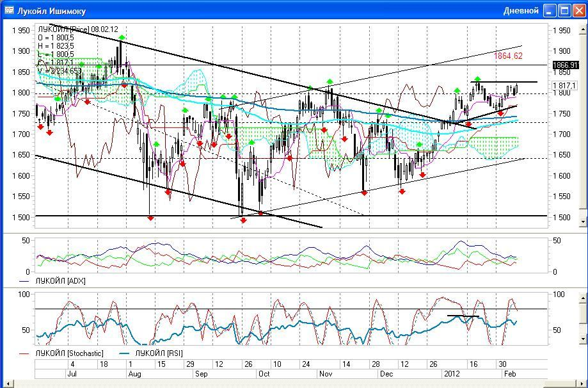The height and width of the screenshot is (388, 588).
Task: Select the ЛУКОЙЛ [Stochastic] legend label
Action: (69, 353)
